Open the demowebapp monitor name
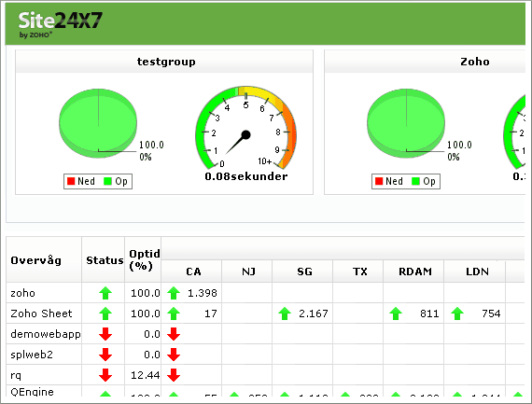Image resolution: width=532 pixels, height=404 pixels. [x=46, y=334]
